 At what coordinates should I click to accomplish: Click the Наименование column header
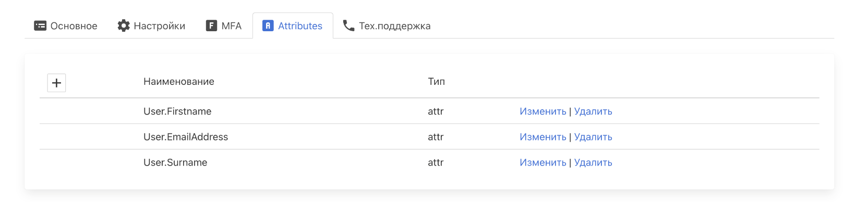point(179,82)
